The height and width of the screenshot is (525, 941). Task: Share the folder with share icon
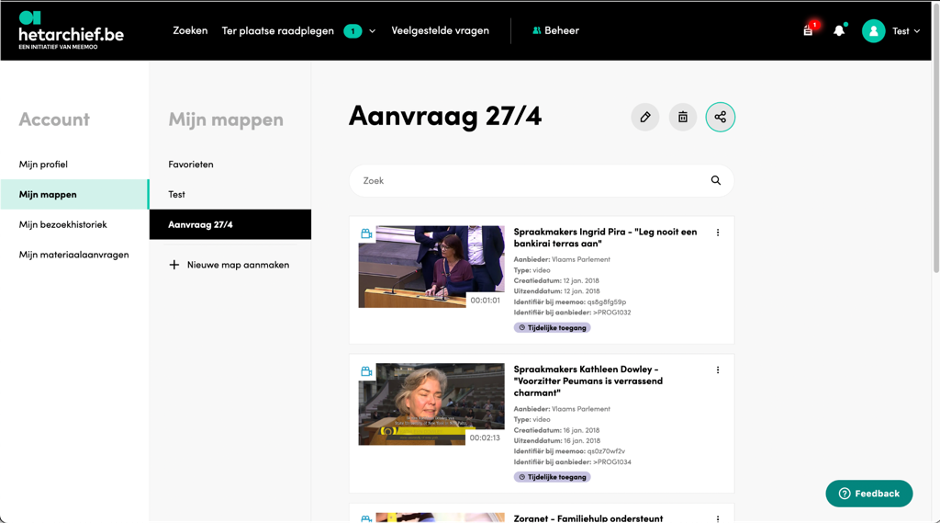pyautogui.click(x=720, y=117)
